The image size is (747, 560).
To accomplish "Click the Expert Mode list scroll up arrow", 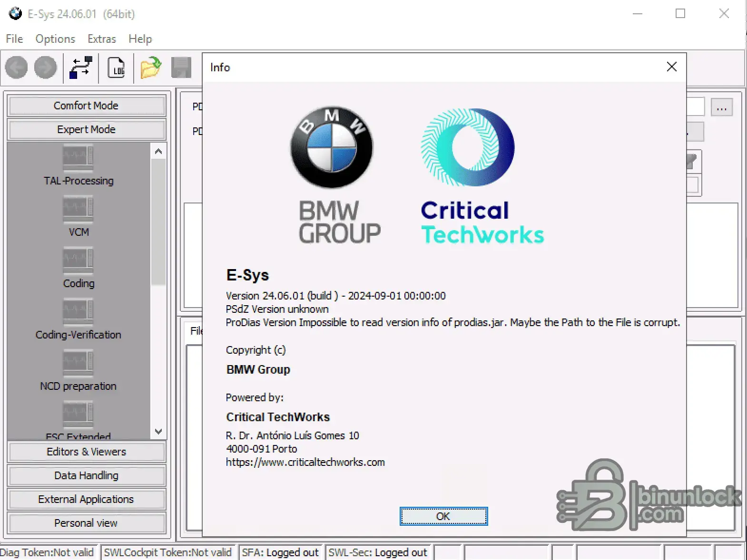I will pyautogui.click(x=158, y=152).
